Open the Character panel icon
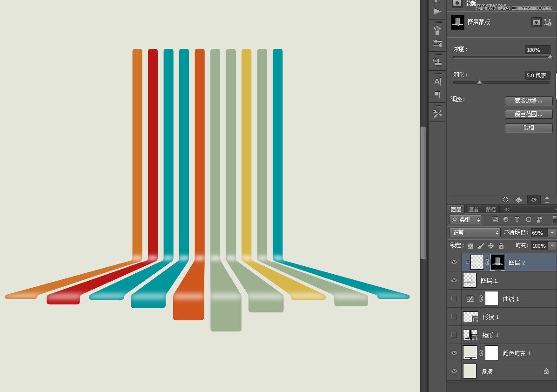This screenshot has width=557, height=392. (x=437, y=82)
